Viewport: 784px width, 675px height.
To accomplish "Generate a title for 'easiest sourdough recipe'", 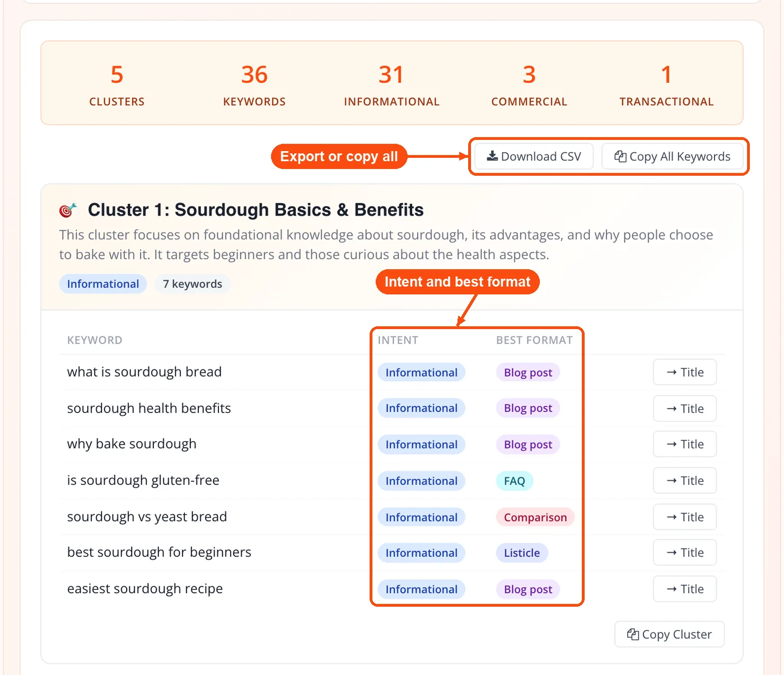I will [x=685, y=589].
